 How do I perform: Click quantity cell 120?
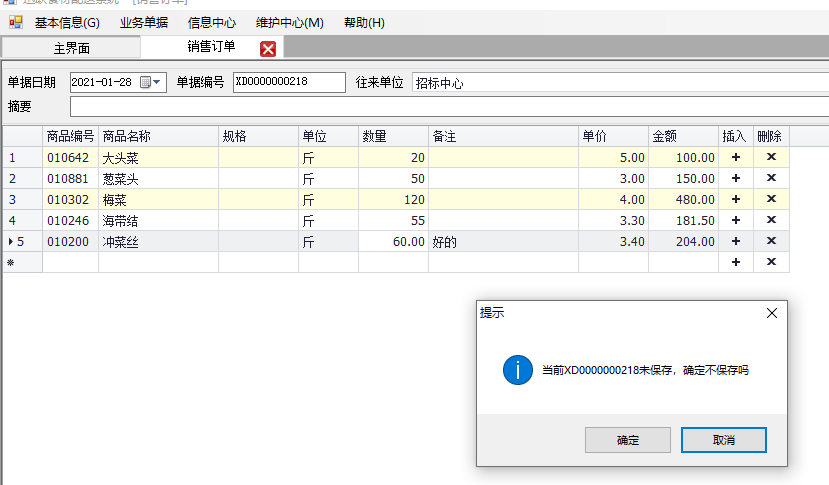coord(393,199)
